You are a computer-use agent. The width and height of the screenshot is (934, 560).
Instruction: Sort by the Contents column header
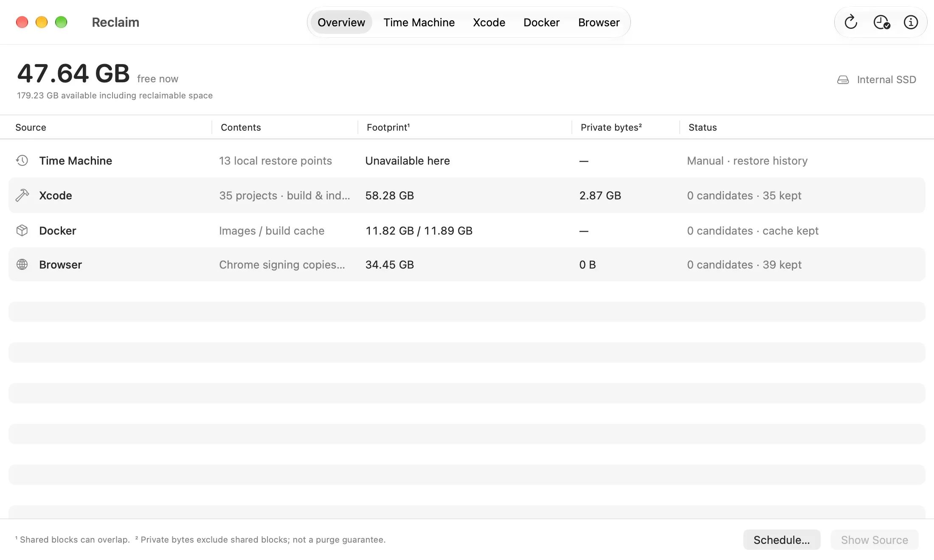[241, 127]
